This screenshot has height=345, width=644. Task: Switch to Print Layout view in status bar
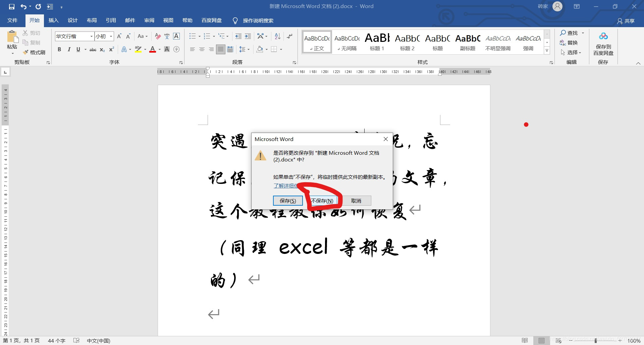(x=541, y=341)
